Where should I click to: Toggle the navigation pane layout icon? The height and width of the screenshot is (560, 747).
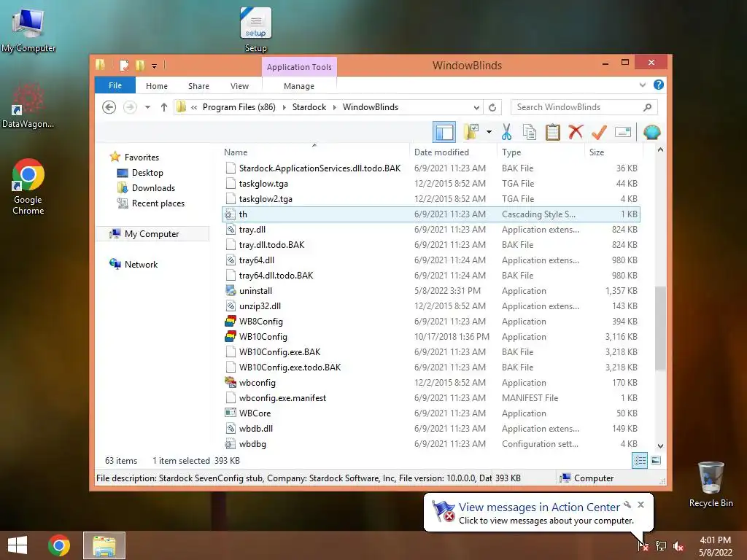[444, 133]
